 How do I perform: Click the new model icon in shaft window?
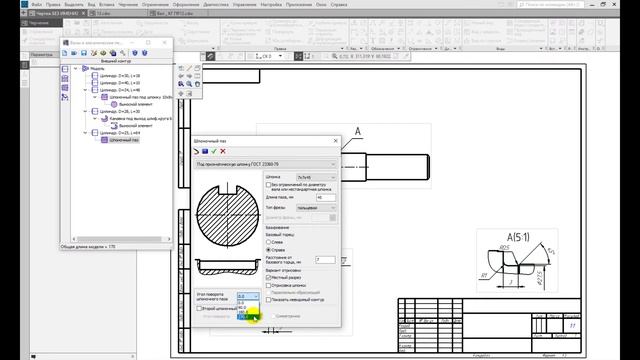[64, 53]
